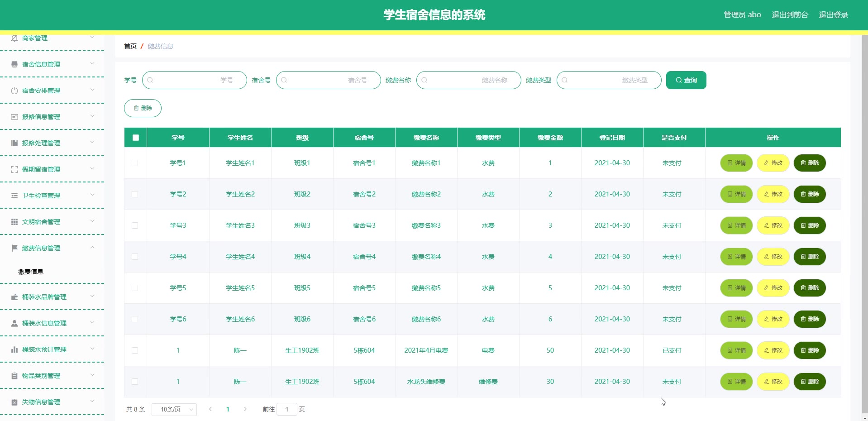Click 修改 for the 水龙头维修费 row
This screenshot has width=868, height=421.
point(773,382)
